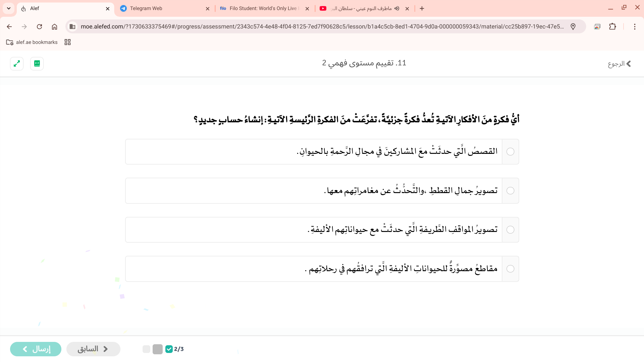The image size is (644, 362).
Task: Expand the tab search dropdown arrow
Action: tap(9, 8)
